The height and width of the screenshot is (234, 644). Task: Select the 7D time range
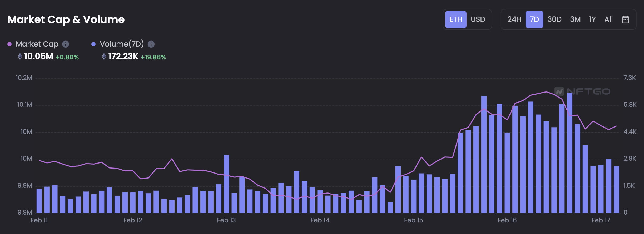point(534,19)
